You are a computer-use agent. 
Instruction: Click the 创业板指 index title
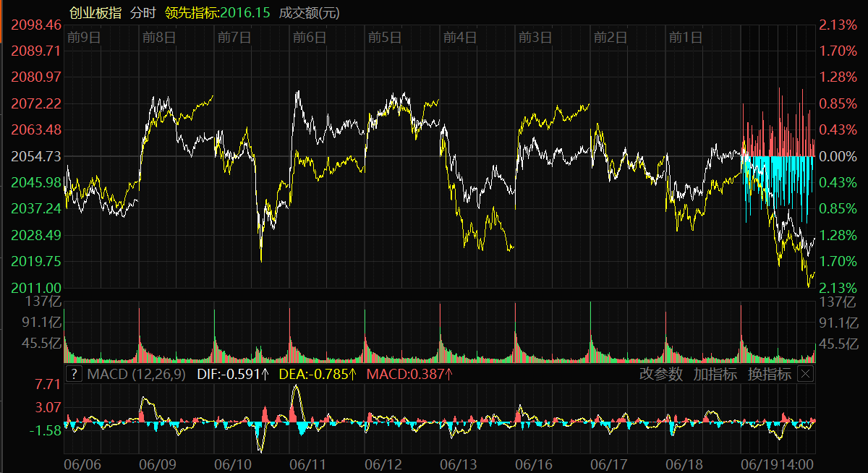(x=95, y=12)
